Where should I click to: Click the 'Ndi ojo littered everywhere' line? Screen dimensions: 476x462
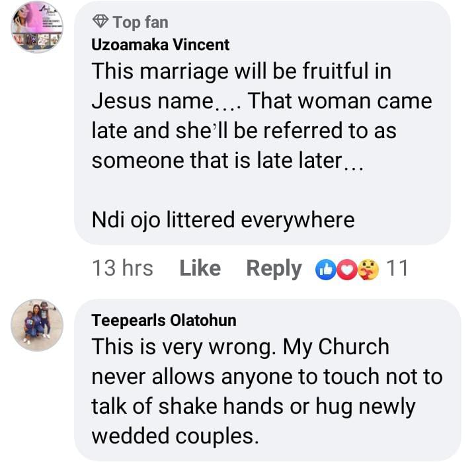click(x=223, y=219)
